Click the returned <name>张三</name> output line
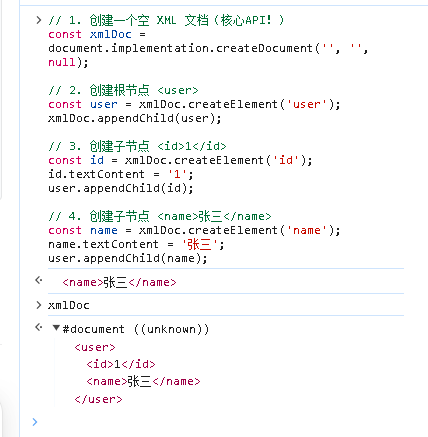428x437 pixels. click(x=119, y=282)
